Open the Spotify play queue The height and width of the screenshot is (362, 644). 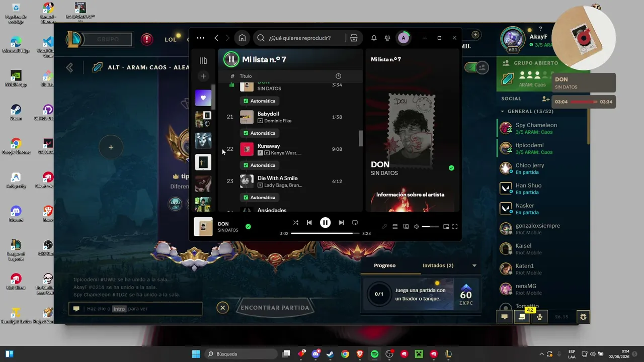coord(395,227)
